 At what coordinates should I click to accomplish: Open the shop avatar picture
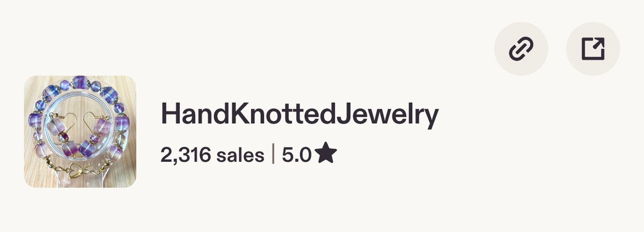[80, 131]
